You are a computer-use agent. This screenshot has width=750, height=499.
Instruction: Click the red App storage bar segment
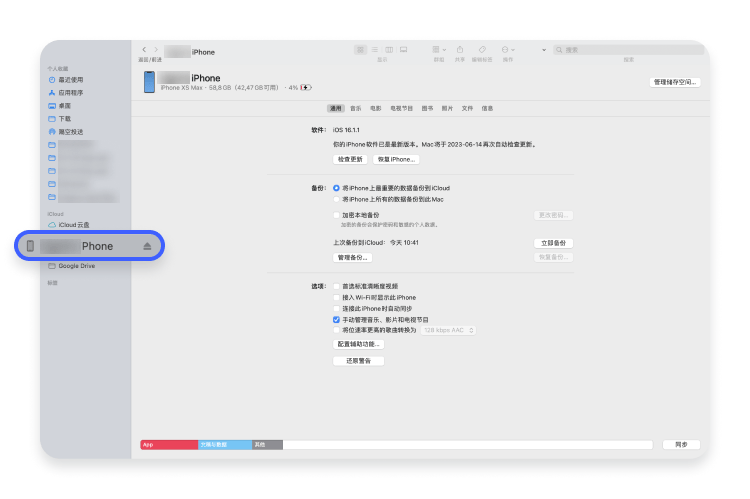click(169, 445)
